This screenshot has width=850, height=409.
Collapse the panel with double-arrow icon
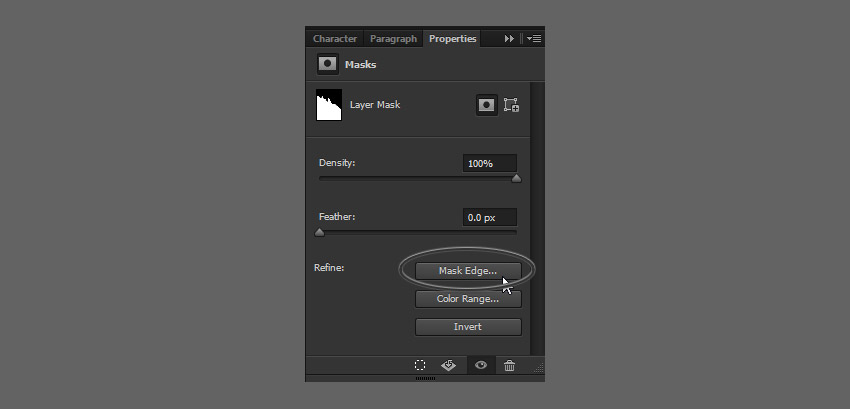point(509,39)
